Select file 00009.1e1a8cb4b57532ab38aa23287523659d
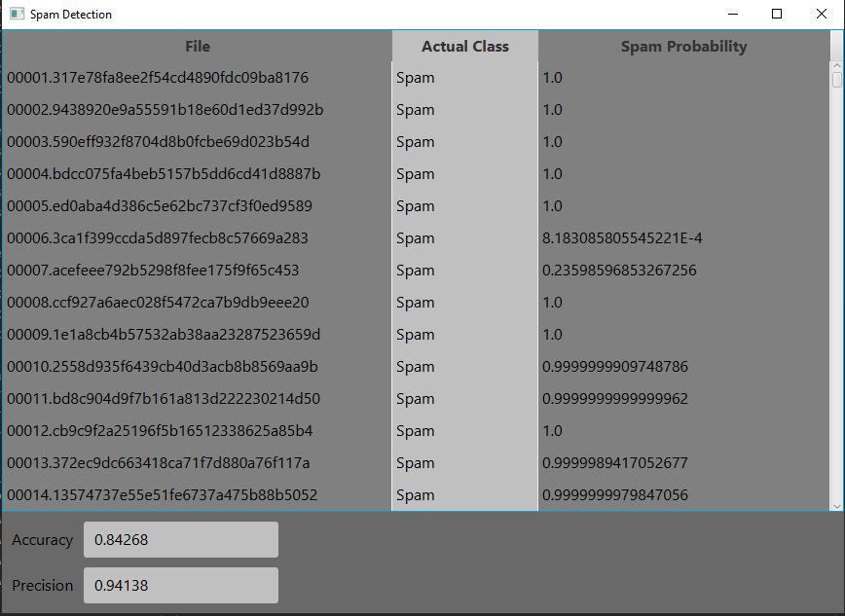The width and height of the screenshot is (845, 616). click(x=164, y=335)
